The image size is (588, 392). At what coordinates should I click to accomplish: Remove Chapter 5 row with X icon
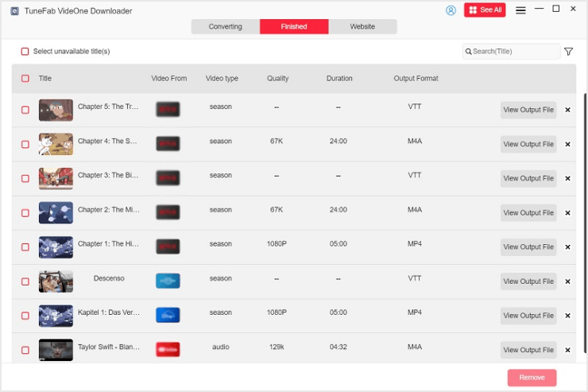pyautogui.click(x=567, y=110)
